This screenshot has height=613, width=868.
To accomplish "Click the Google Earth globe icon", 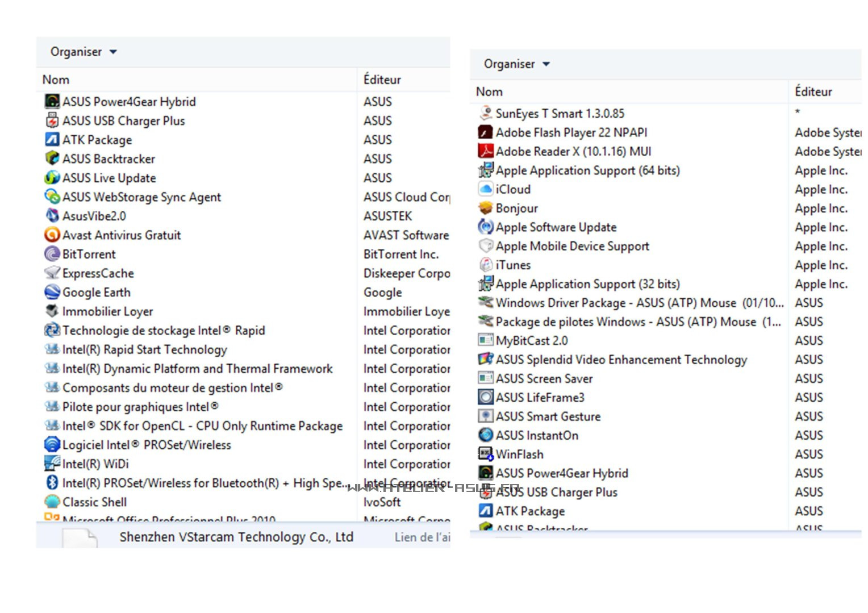I will 52,292.
